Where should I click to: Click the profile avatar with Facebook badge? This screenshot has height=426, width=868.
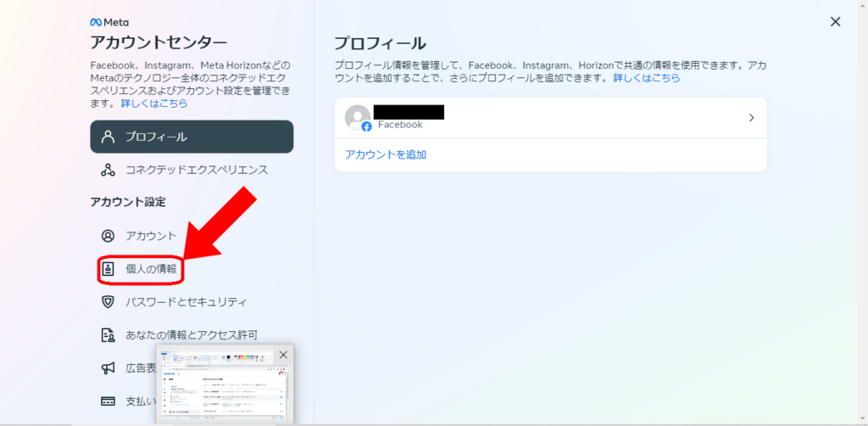pyautogui.click(x=359, y=118)
